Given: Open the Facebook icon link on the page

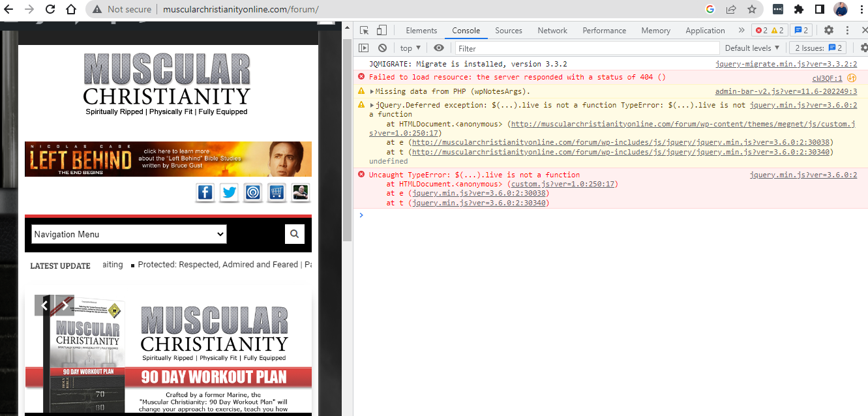Looking at the screenshot, I should coord(205,192).
